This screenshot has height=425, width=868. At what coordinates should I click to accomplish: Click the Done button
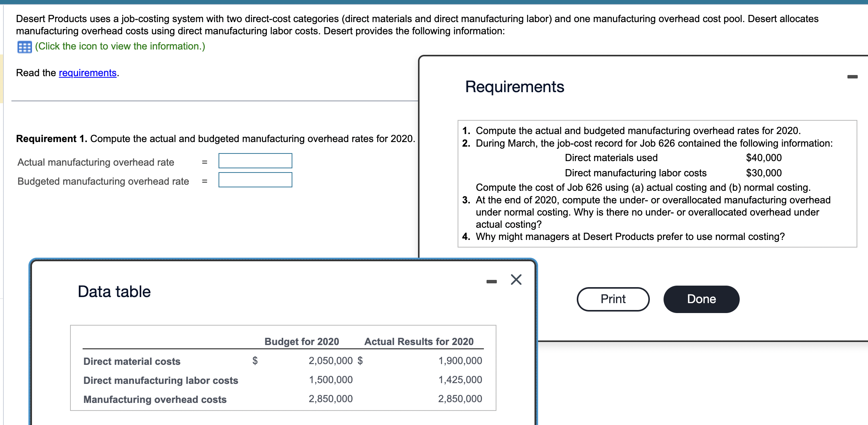701,299
